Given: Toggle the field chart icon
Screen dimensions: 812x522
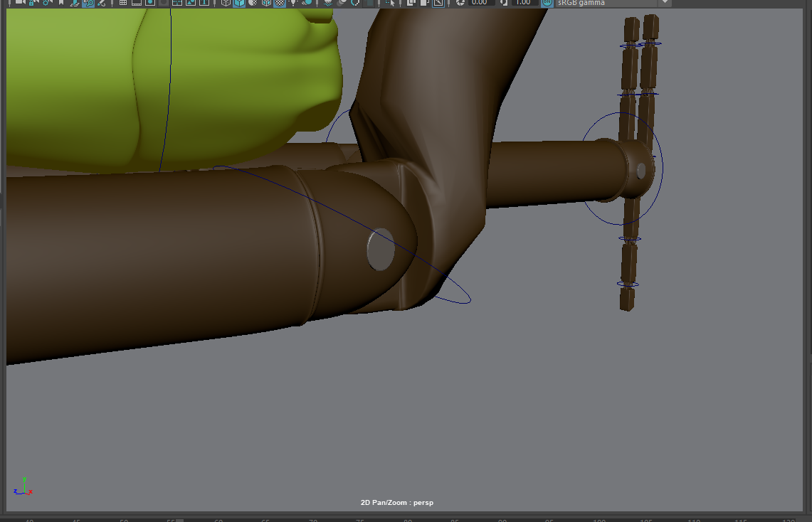Looking at the screenshot, I should pos(177,3).
